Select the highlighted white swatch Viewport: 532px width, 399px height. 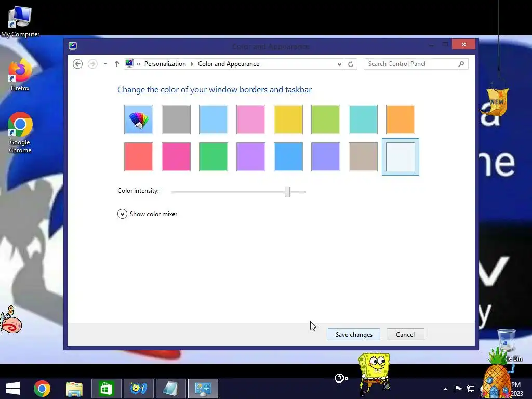pos(401,157)
